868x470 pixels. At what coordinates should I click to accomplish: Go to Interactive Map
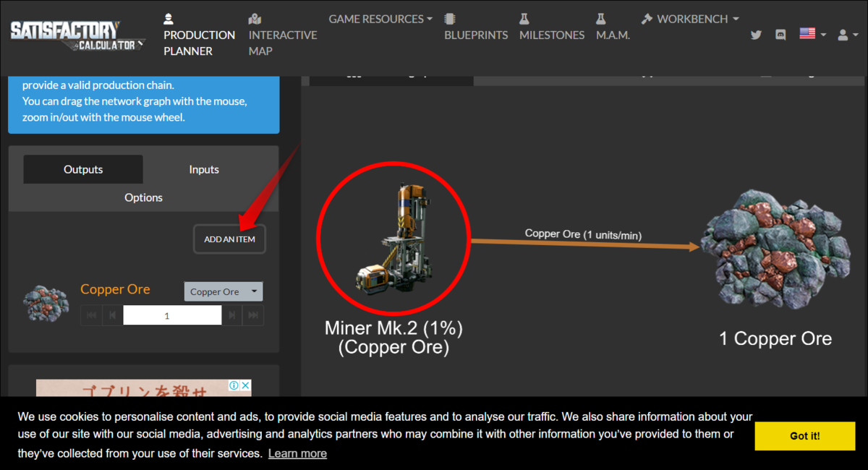[283, 35]
